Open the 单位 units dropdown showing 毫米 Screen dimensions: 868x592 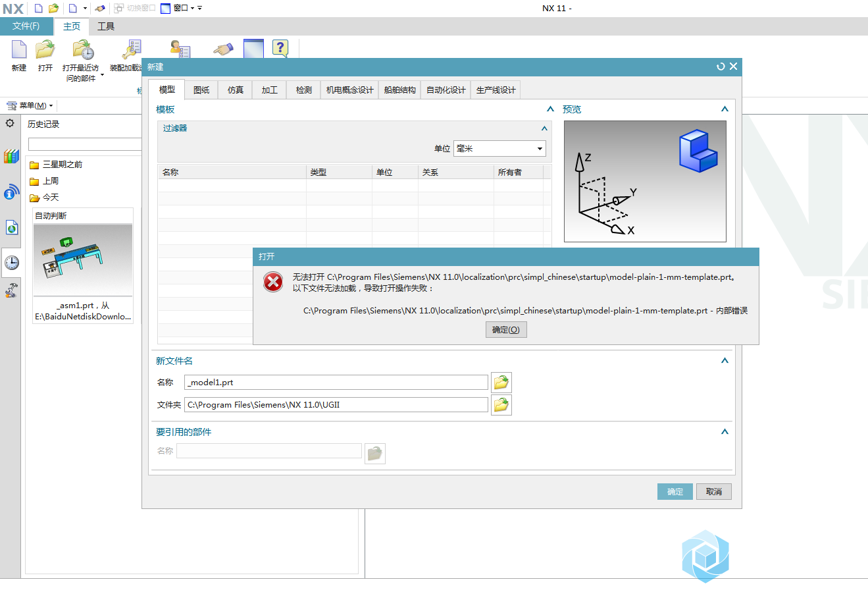point(499,149)
